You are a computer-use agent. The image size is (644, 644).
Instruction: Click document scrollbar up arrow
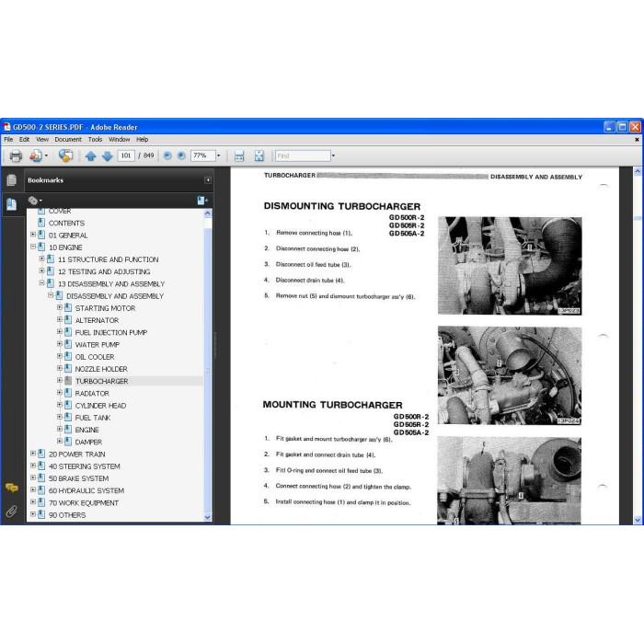(638, 171)
